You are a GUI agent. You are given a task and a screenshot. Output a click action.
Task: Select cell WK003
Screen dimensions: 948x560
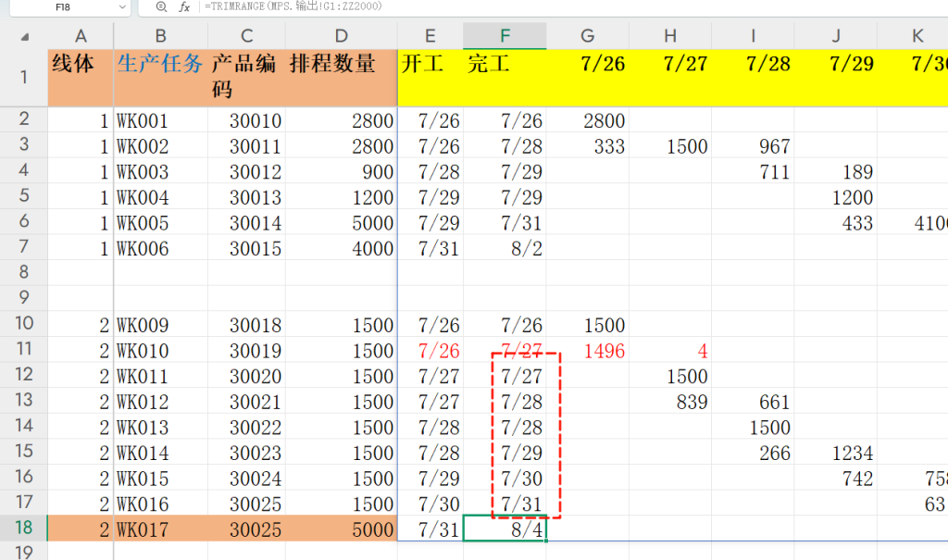tap(160, 172)
